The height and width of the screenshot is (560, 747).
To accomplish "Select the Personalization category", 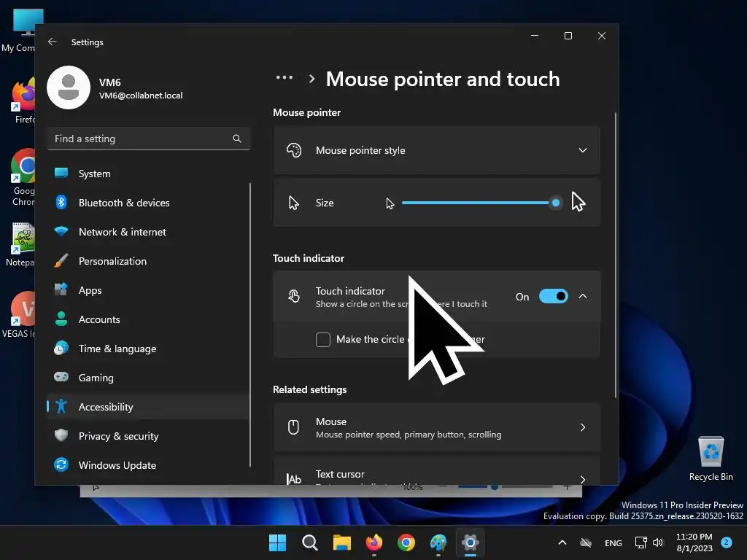I will (x=149, y=260).
